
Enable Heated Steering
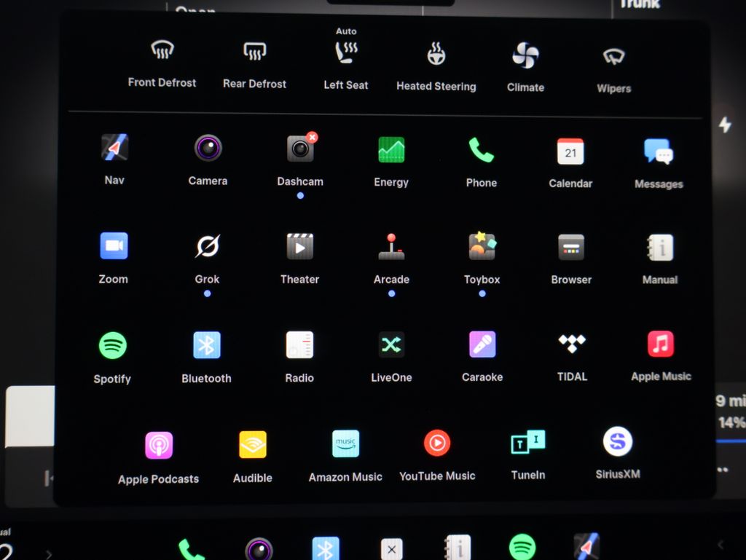(436, 55)
